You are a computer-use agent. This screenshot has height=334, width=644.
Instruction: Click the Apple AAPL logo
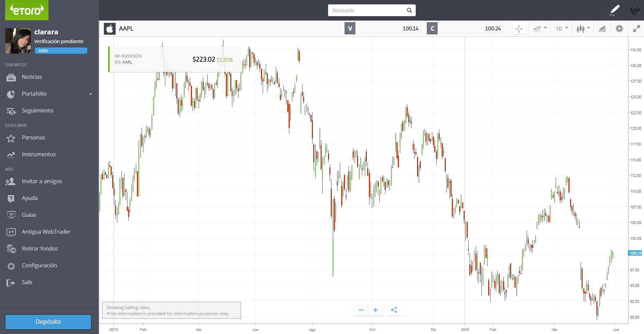click(110, 29)
